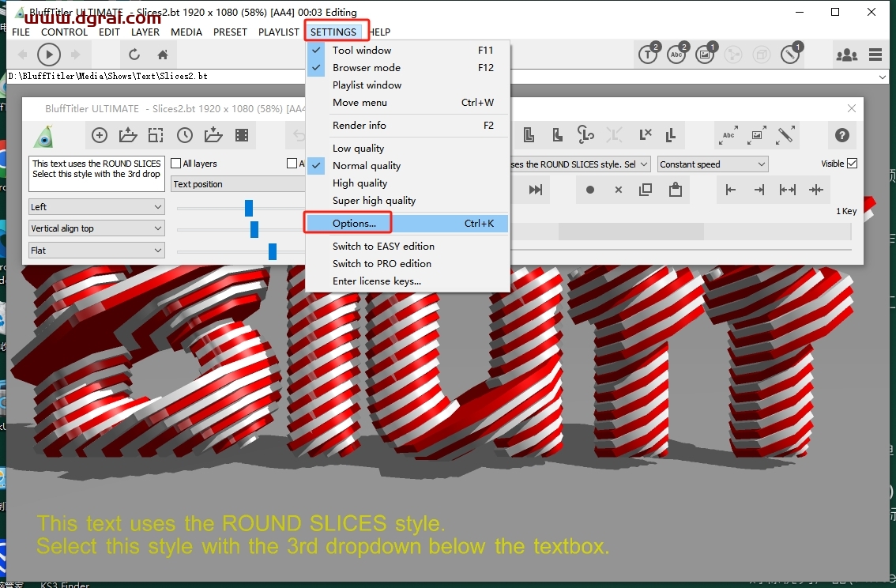Expand the file path address dropdown arrow
This screenshot has width=896, height=588.
882,77
